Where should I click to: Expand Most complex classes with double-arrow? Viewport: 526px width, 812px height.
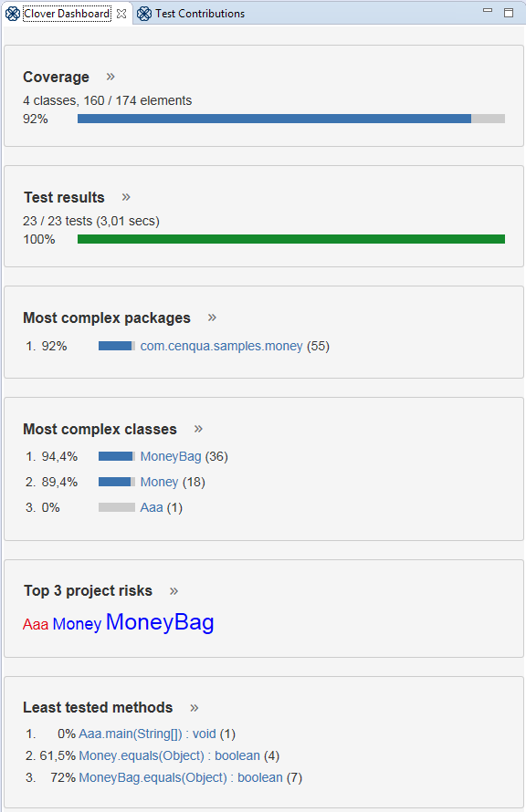[x=198, y=429]
